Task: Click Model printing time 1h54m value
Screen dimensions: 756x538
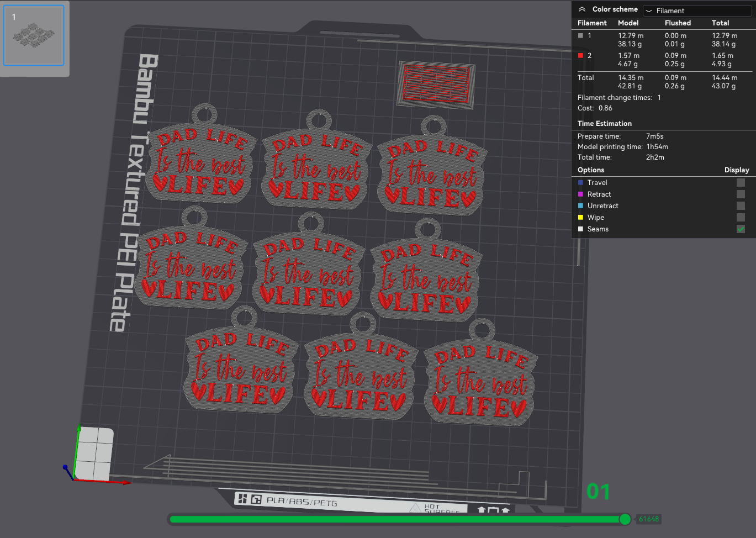Action: (x=657, y=146)
